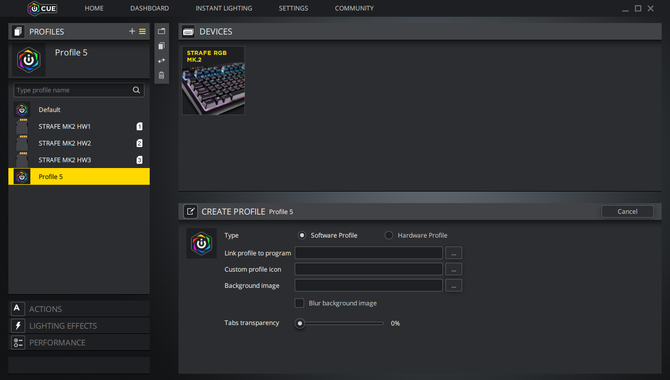Click STRAFE MK2 HW2 memory card icon

point(22,143)
